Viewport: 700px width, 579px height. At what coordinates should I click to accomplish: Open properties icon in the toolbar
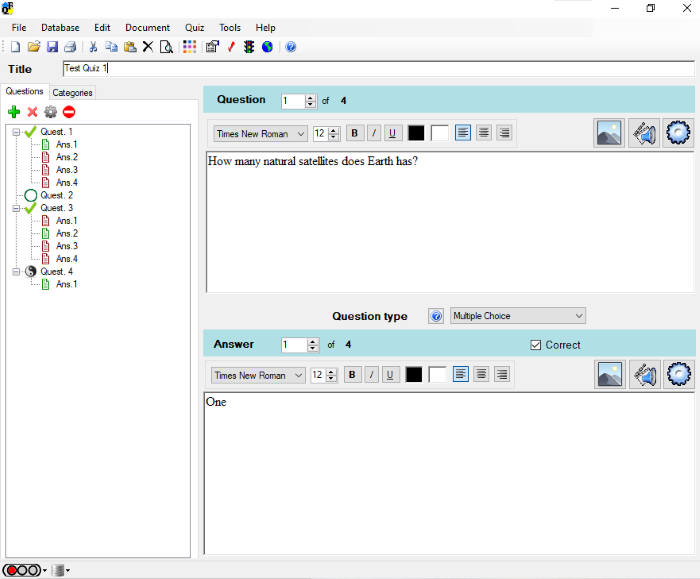212,47
